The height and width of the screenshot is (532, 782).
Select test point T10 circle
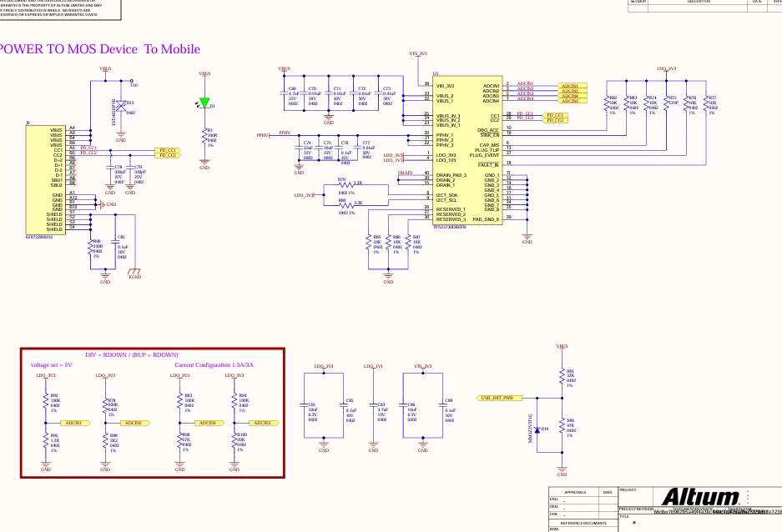pyautogui.click(x=132, y=81)
